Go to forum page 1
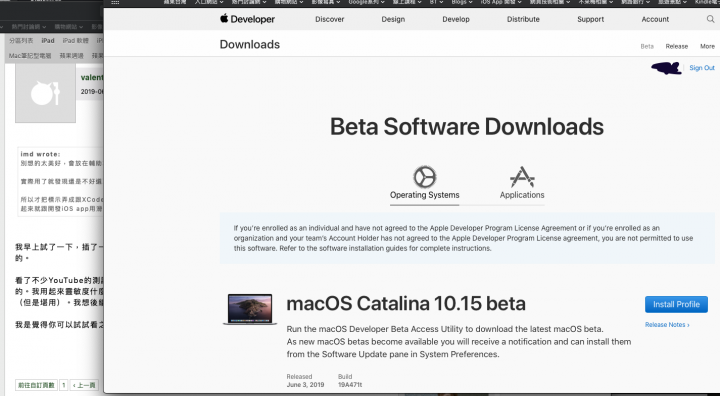 pos(64,385)
